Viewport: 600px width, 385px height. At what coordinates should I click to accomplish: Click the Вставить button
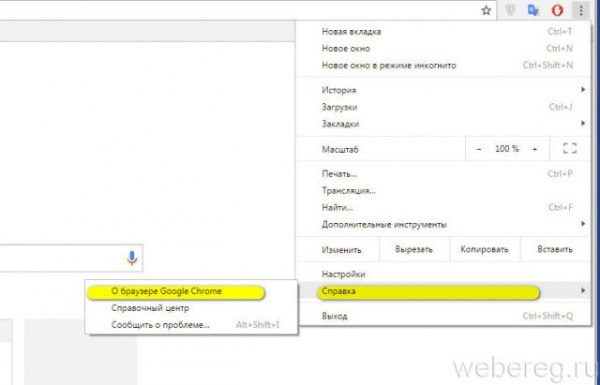pyautogui.click(x=555, y=250)
